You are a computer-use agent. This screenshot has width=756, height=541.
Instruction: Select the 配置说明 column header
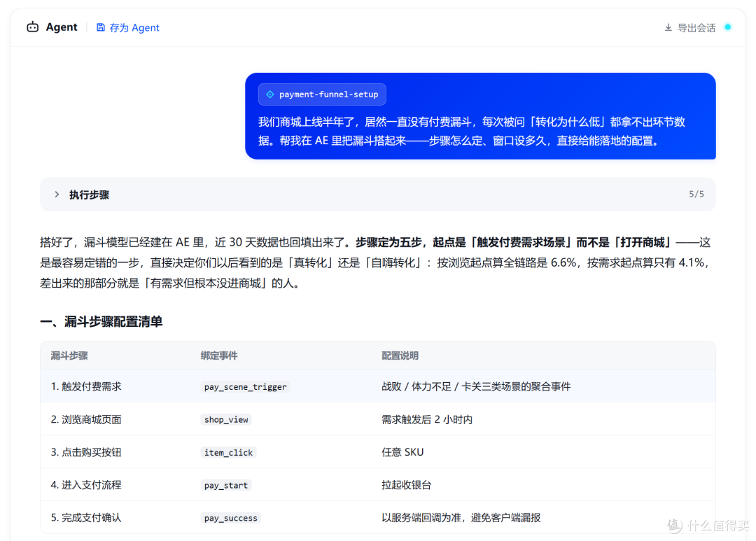pyautogui.click(x=400, y=356)
